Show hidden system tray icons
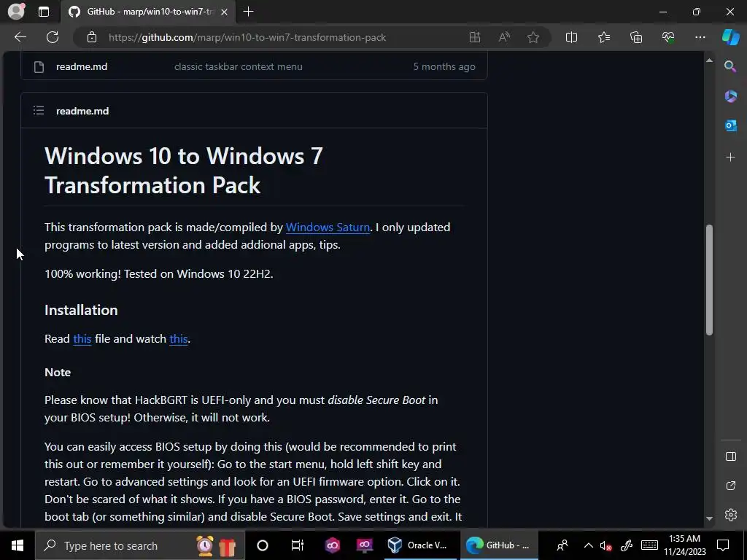The height and width of the screenshot is (560, 747). coord(589,545)
